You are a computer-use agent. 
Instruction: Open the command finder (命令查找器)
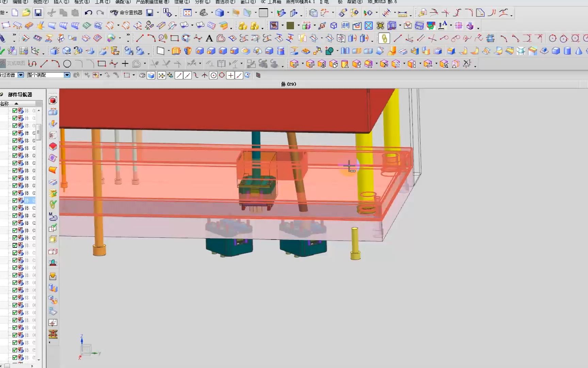pyautogui.click(x=127, y=13)
